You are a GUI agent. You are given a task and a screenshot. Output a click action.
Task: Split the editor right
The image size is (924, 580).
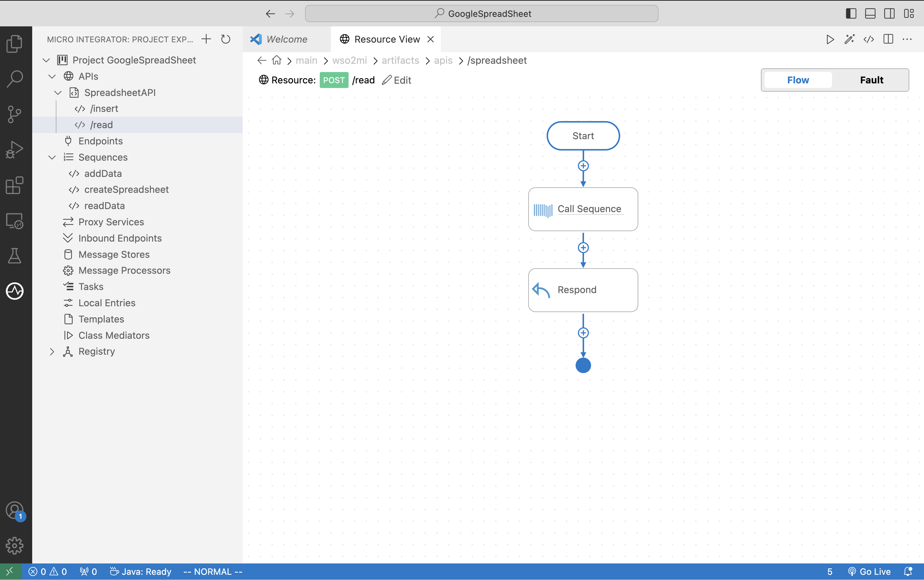pyautogui.click(x=888, y=39)
